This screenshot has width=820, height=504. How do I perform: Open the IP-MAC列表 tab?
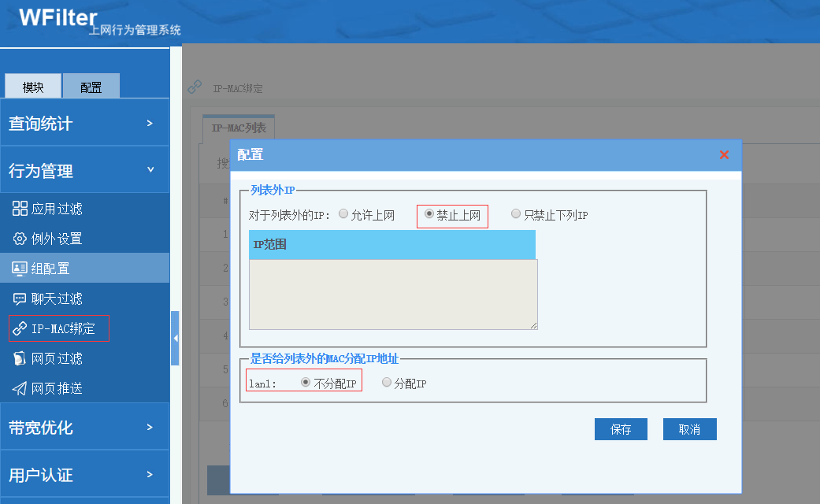point(239,128)
